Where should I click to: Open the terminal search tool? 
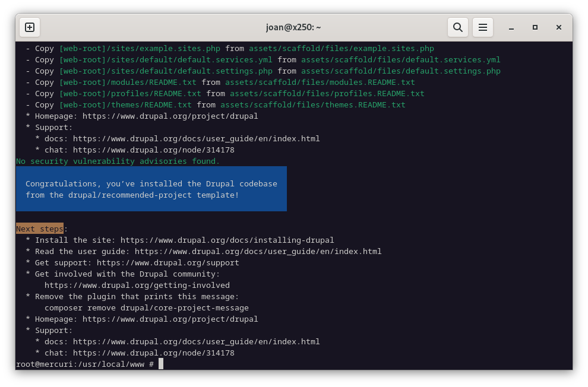click(x=457, y=27)
